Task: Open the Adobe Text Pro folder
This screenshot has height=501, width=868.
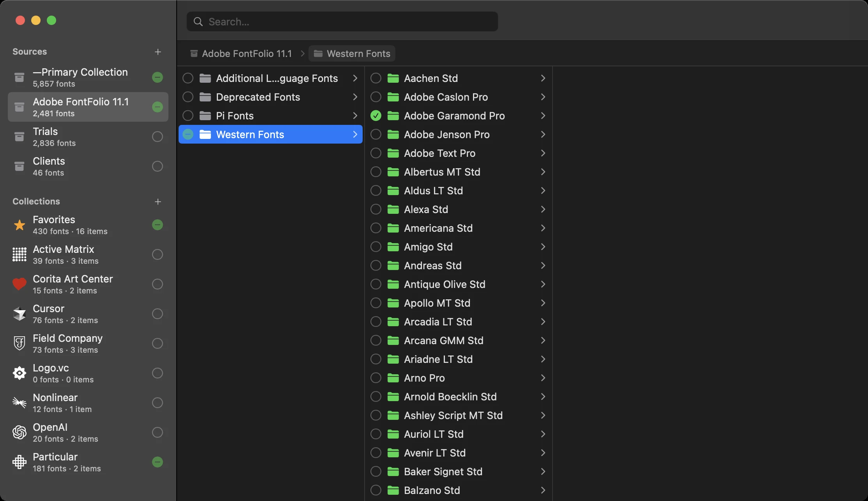Action: (x=458, y=153)
